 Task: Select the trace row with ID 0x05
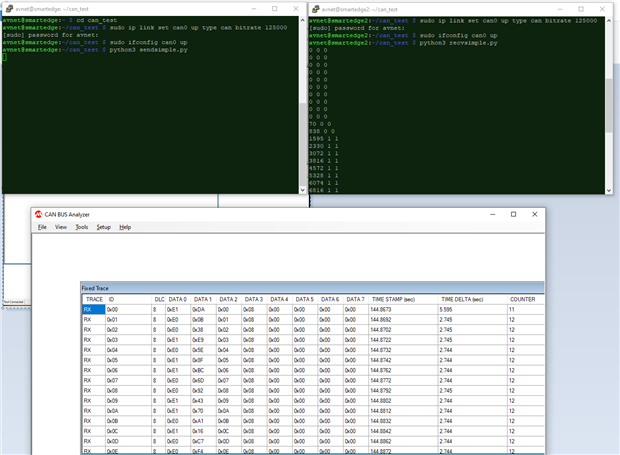click(x=112, y=360)
